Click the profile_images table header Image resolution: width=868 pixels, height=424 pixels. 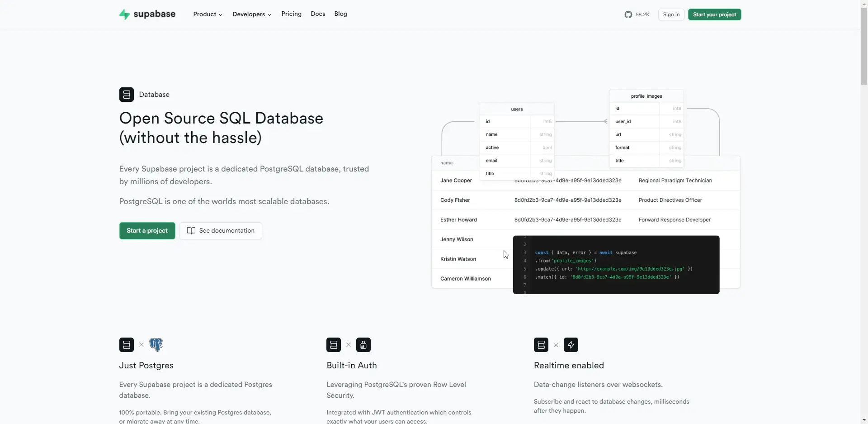(x=646, y=96)
